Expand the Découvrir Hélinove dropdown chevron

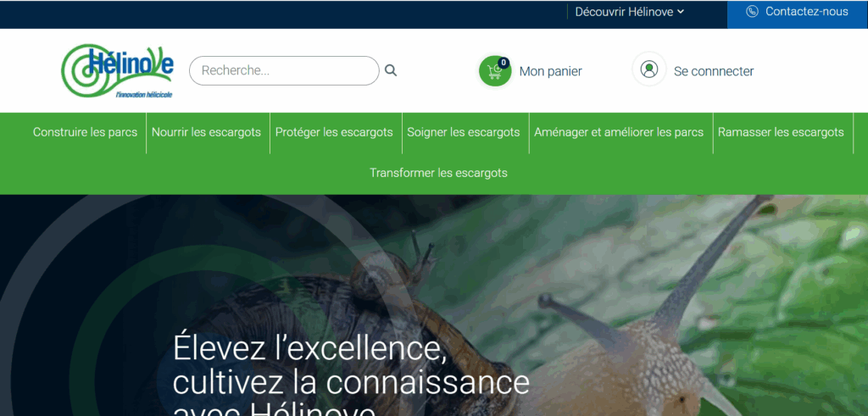681,12
